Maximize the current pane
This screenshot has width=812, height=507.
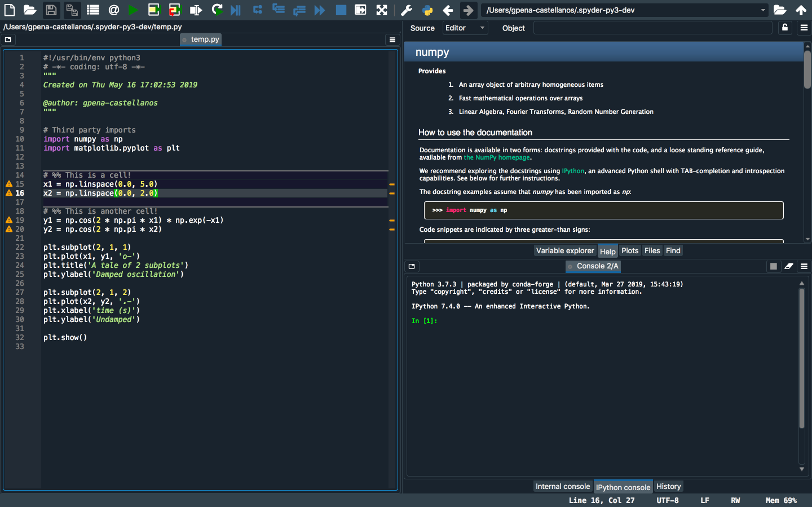[382, 10]
